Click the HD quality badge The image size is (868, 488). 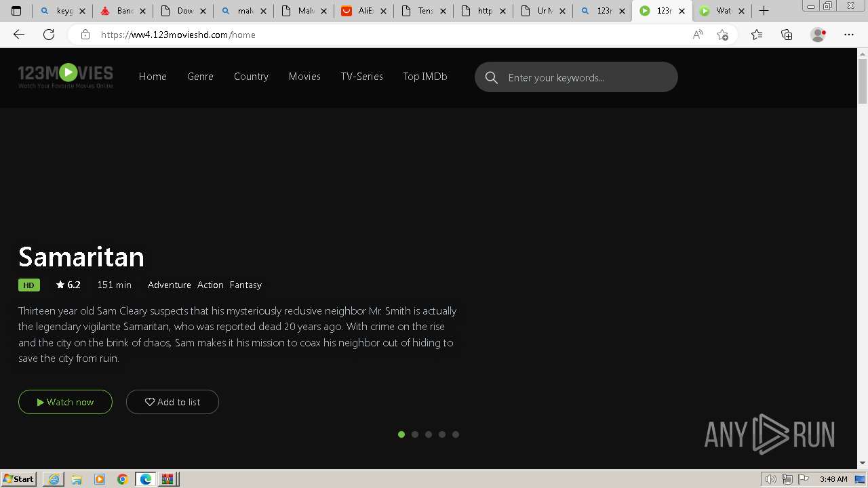coord(28,285)
